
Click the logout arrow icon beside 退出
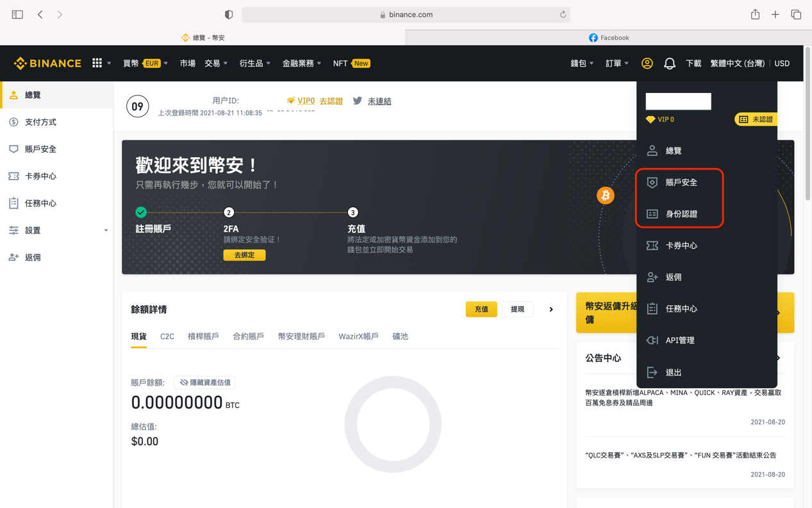[x=652, y=372]
